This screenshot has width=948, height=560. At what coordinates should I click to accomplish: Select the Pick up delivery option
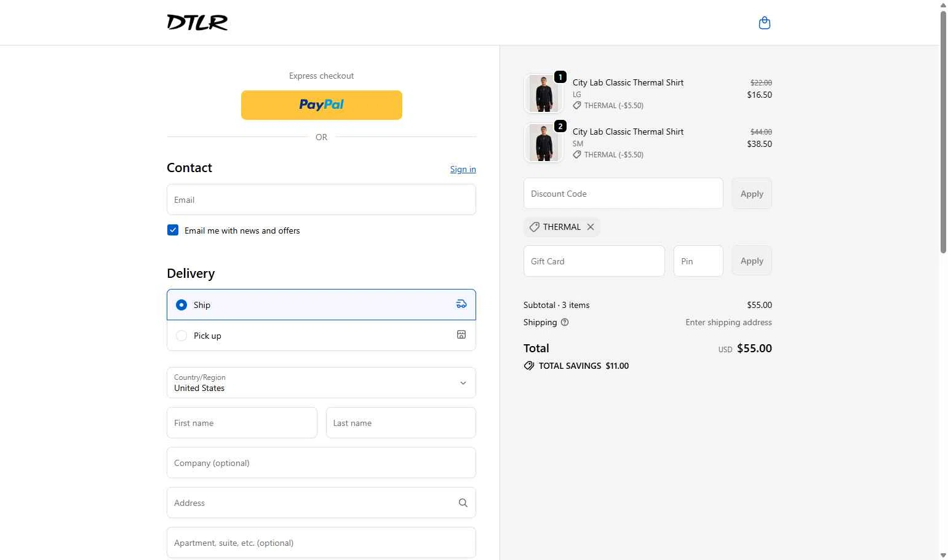tap(321, 336)
